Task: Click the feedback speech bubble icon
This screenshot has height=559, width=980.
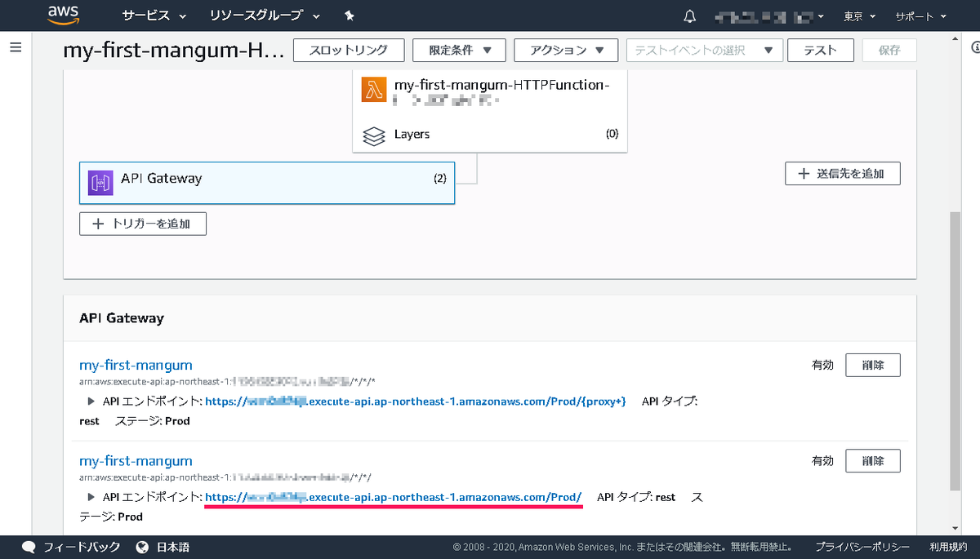Action: click(29, 547)
